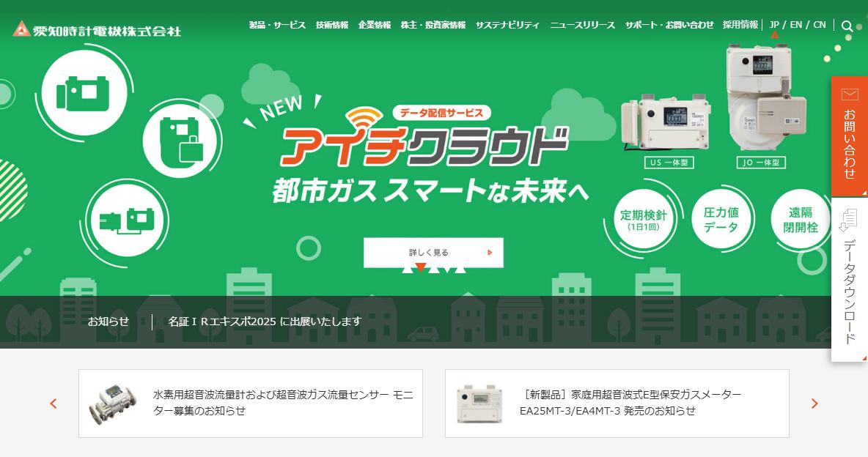Open the search magnifier icon
The height and width of the screenshot is (457, 868).
pyautogui.click(x=847, y=26)
